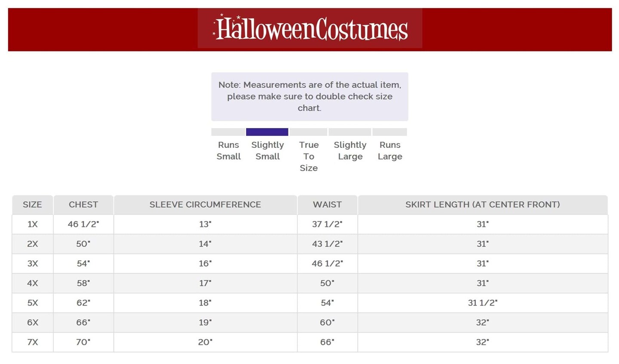Click the 5X skirt length 31 1/2" cell

click(x=482, y=303)
